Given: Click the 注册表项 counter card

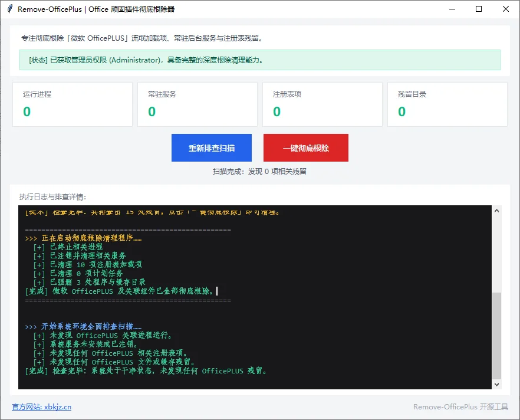Looking at the screenshot, I should click(x=322, y=104).
